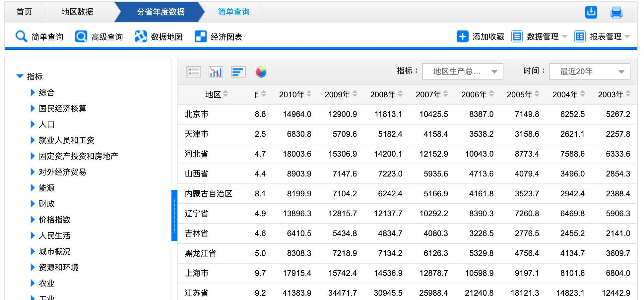Image resolution: width=644 pixels, height=300 pixels.
Task: Click the 简单查询 magnifier icon
Action: point(21,36)
